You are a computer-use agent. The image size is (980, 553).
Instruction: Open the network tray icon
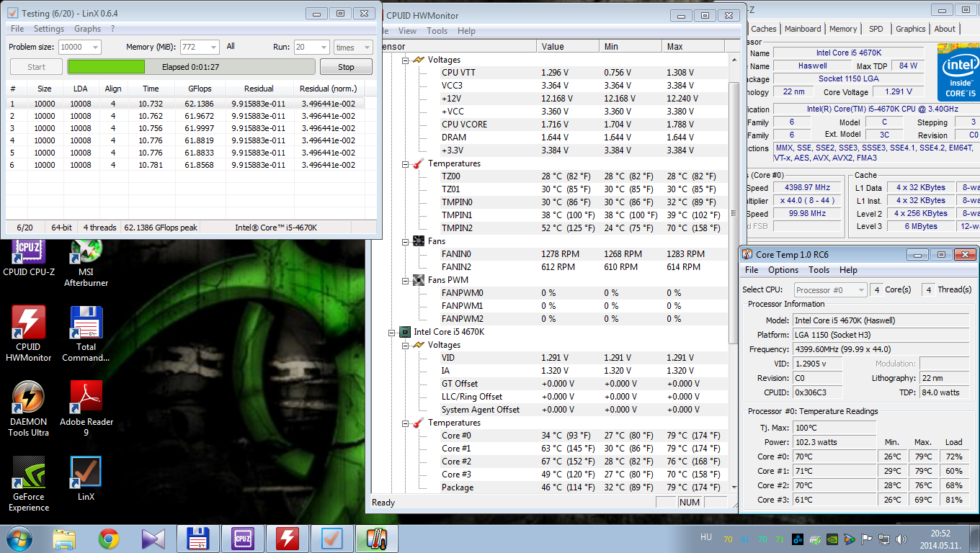coord(884,539)
